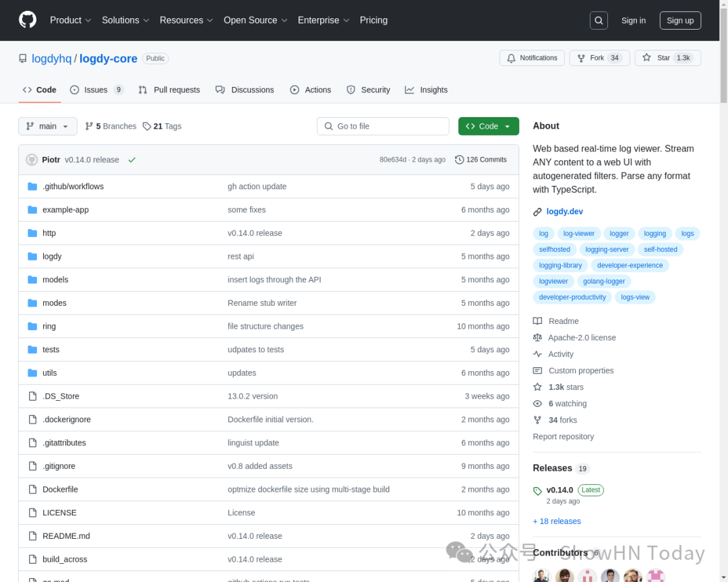Open the Discussions tab
728x582 pixels.
coord(245,90)
